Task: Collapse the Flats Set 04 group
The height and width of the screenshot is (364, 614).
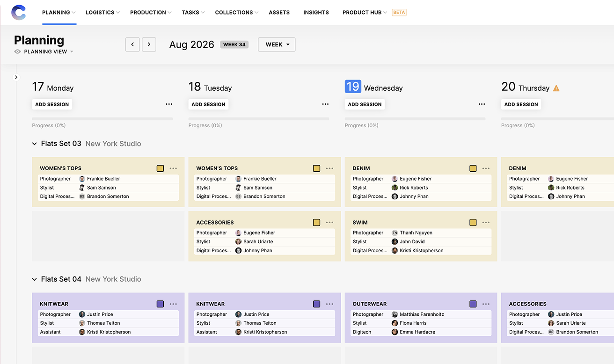Action: [x=34, y=279]
